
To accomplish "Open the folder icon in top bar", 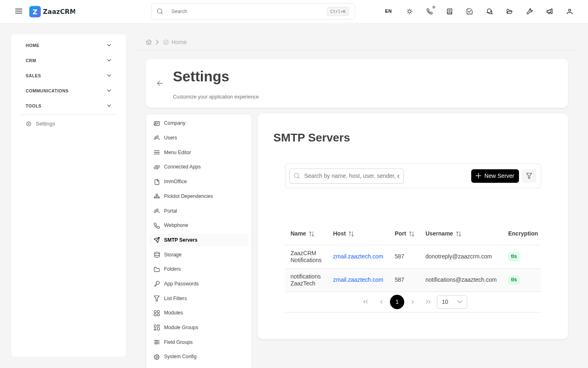I will (x=510, y=11).
